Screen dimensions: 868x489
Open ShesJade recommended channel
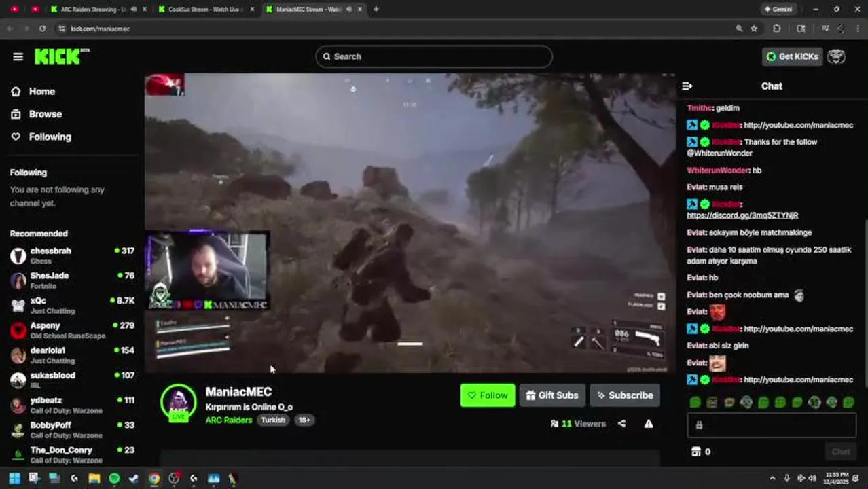pyautogui.click(x=72, y=280)
